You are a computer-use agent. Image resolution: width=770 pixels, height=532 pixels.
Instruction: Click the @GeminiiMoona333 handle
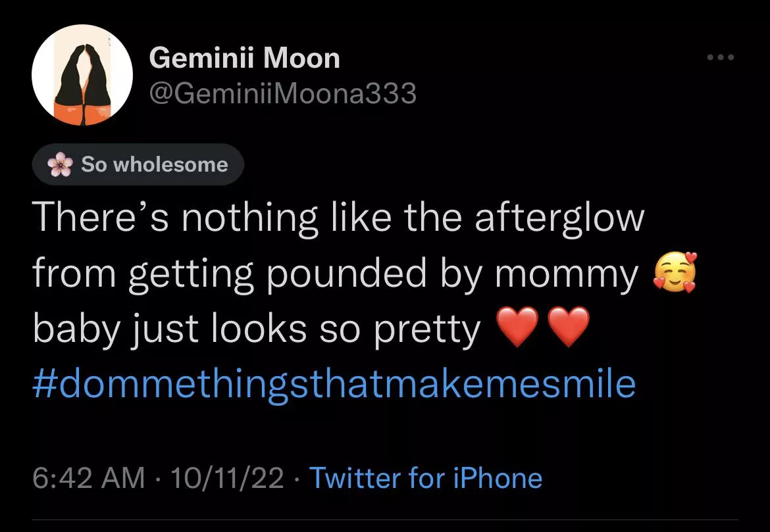pos(283,94)
